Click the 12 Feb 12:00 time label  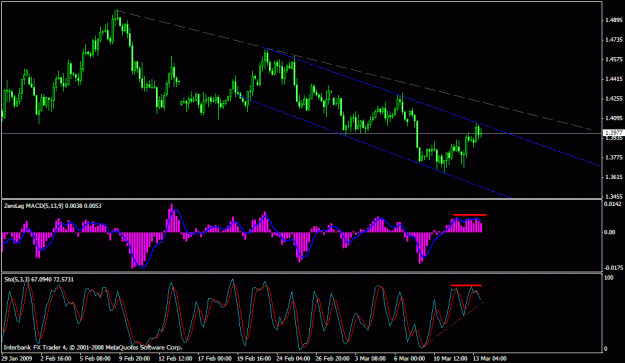click(175, 359)
